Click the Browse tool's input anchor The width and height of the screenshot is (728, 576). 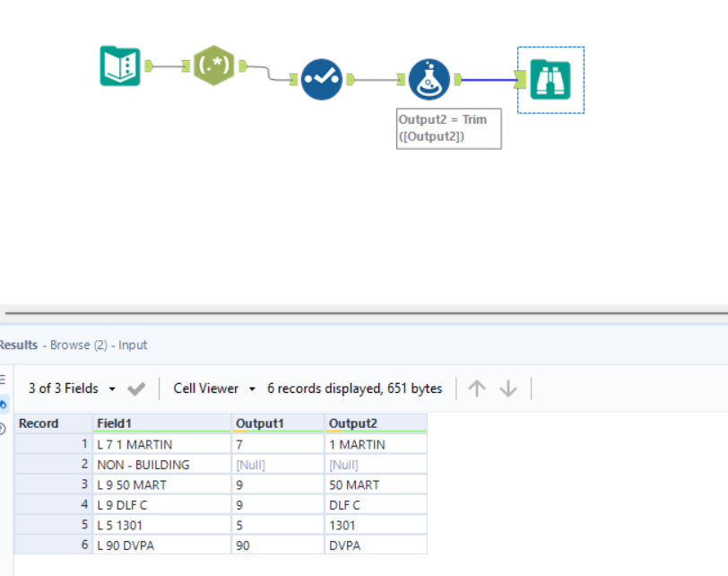(x=518, y=81)
